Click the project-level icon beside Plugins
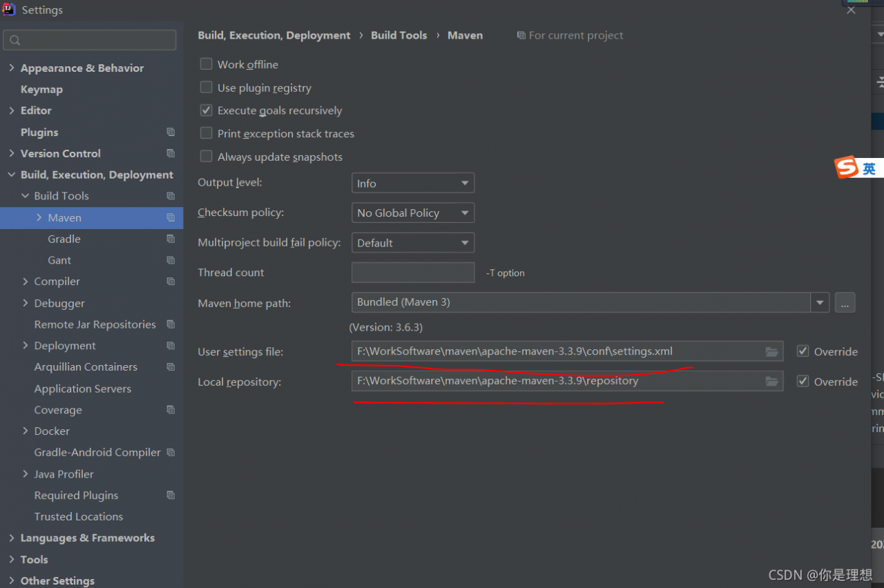Viewport: 884px width, 588px height. 171,132
